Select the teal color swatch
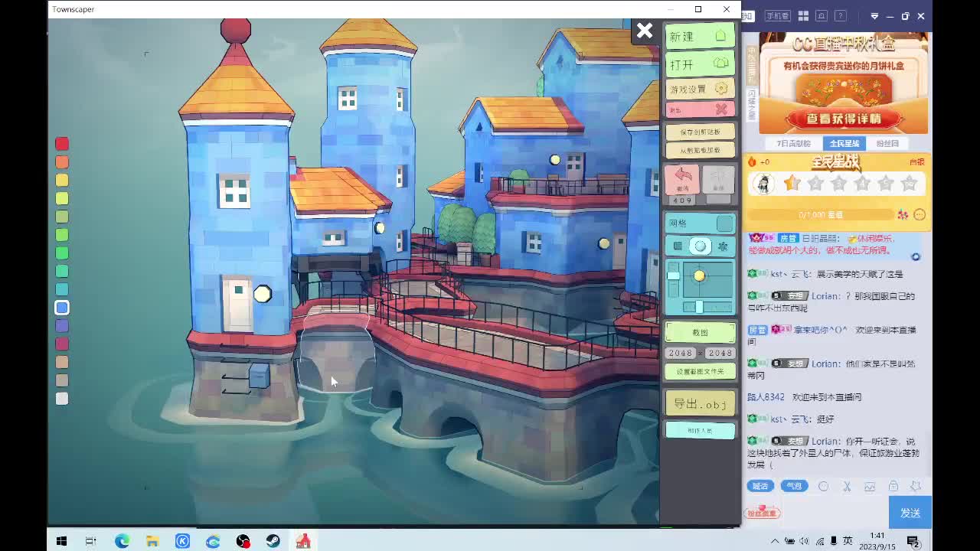This screenshot has height=551, width=980. point(62,289)
